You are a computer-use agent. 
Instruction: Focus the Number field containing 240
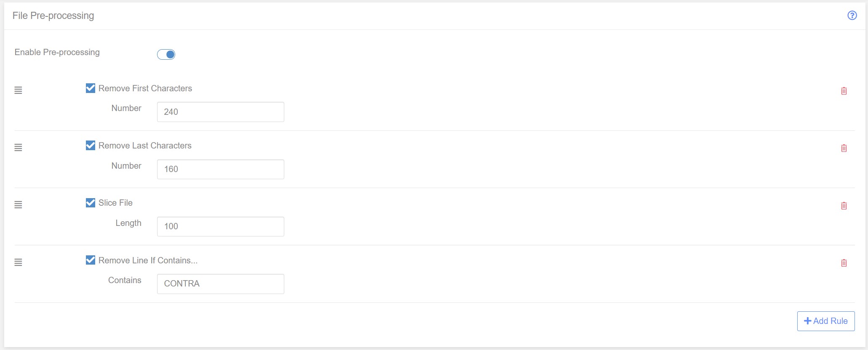[221, 112]
